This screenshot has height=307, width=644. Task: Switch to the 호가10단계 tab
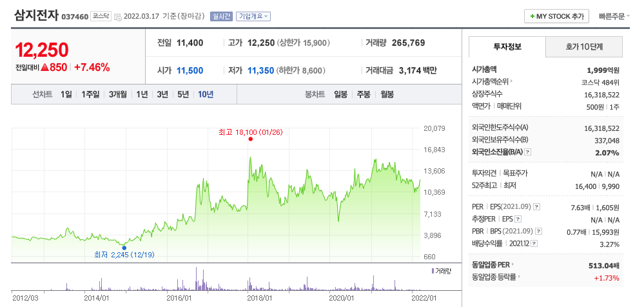pos(584,46)
